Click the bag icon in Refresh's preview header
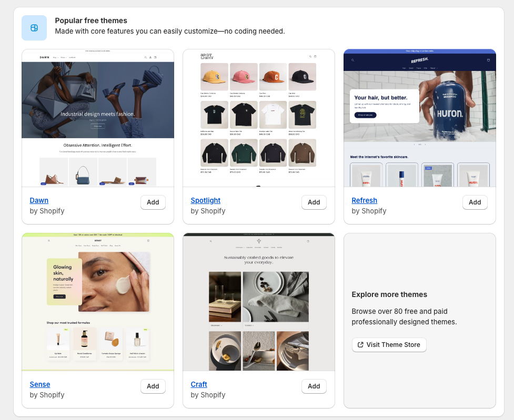 click(488, 60)
